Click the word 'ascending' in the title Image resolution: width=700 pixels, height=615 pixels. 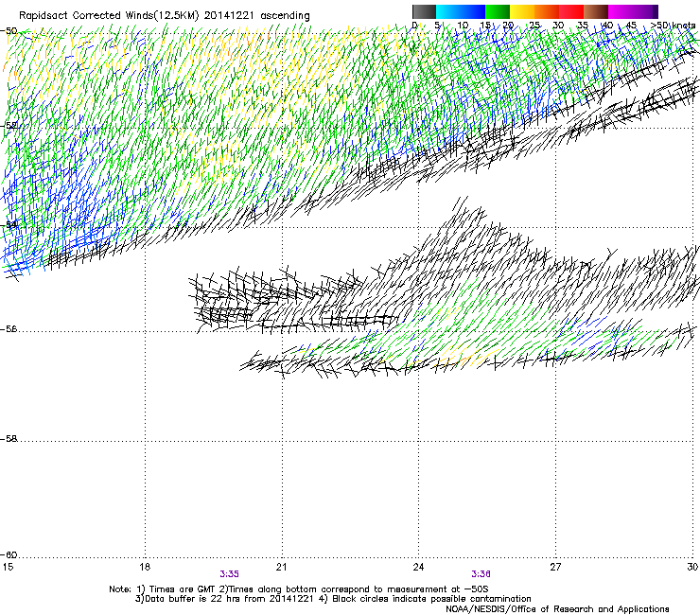click(x=285, y=16)
